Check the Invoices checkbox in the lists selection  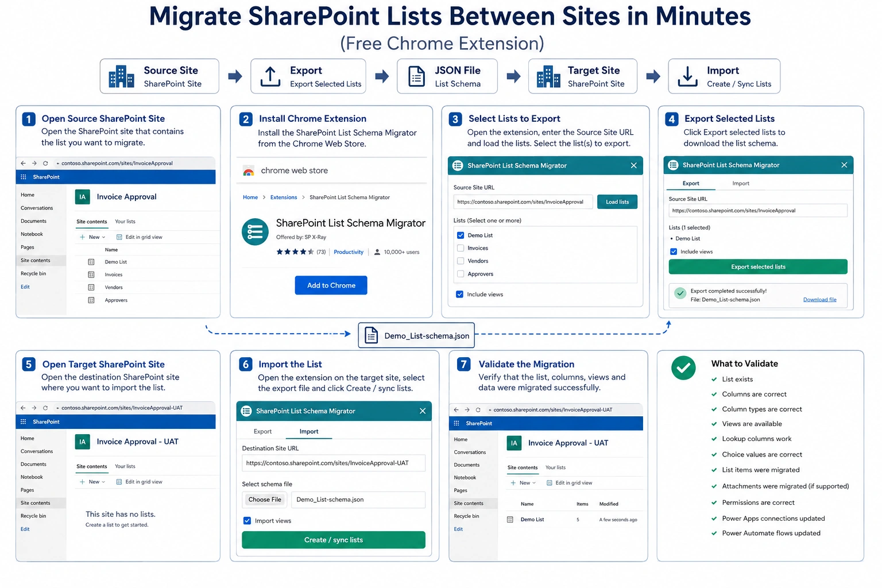461,248
